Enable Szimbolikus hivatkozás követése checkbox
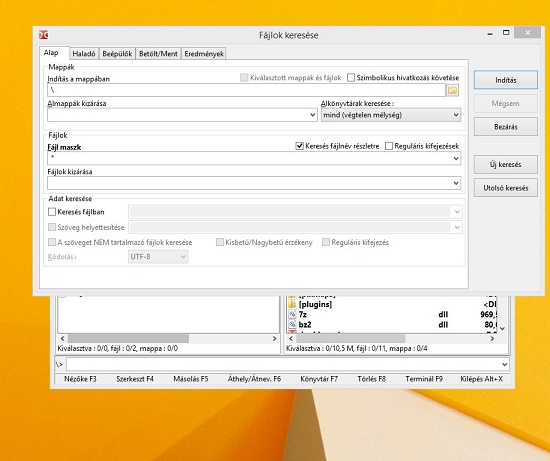The width and height of the screenshot is (550, 461). click(351, 78)
